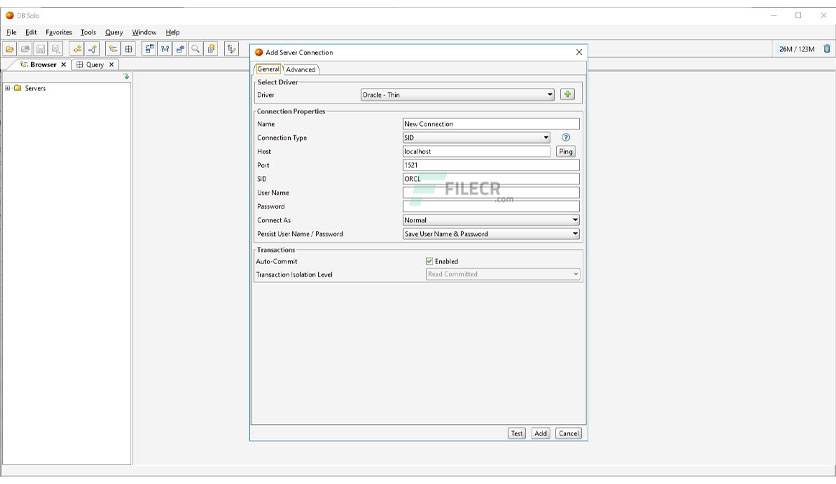836x484 pixels.
Task: Click the Add button
Action: pos(541,433)
